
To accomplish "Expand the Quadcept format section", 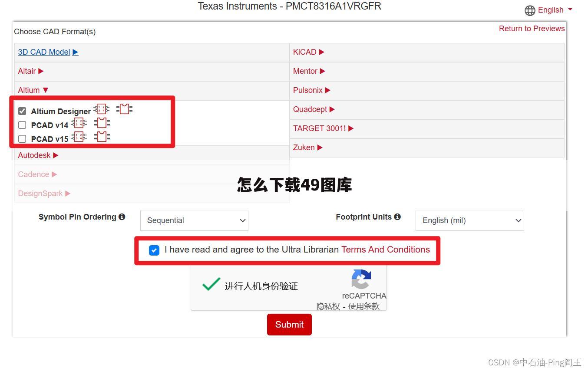I will (314, 109).
